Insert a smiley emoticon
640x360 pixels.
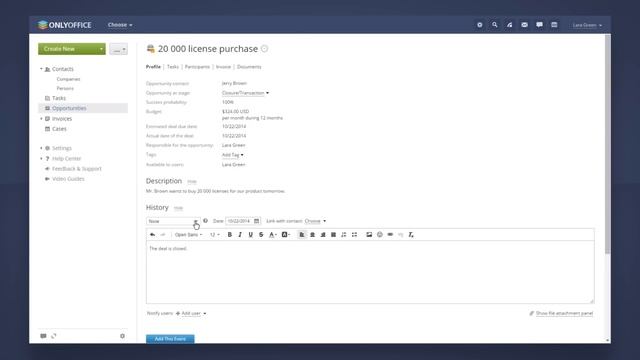tap(380, 235)
